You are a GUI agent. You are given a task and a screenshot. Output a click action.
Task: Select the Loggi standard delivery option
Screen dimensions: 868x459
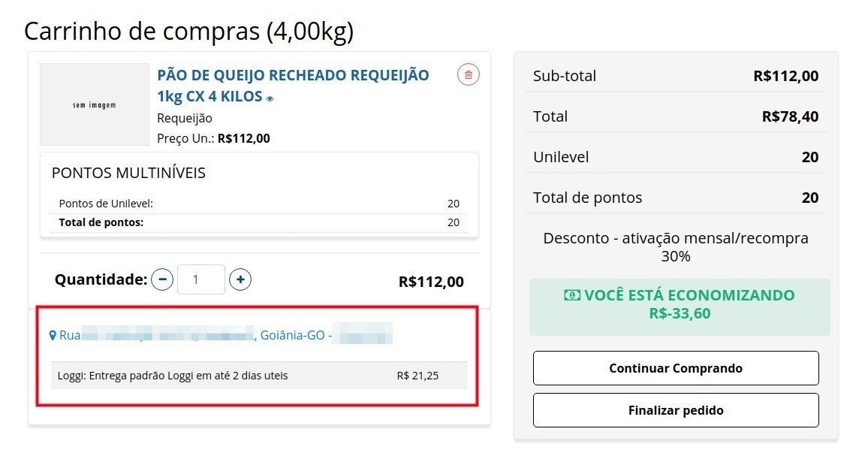(x=173, y=376)
